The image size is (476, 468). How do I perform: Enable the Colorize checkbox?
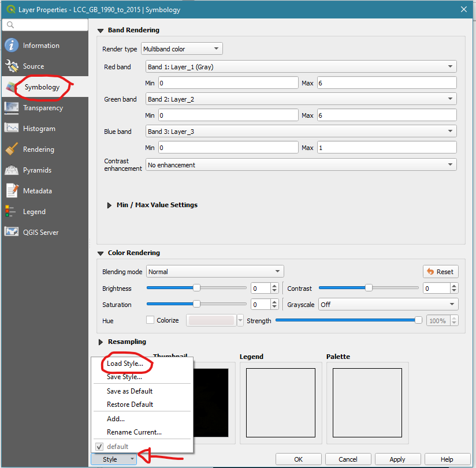click(150, 320)
